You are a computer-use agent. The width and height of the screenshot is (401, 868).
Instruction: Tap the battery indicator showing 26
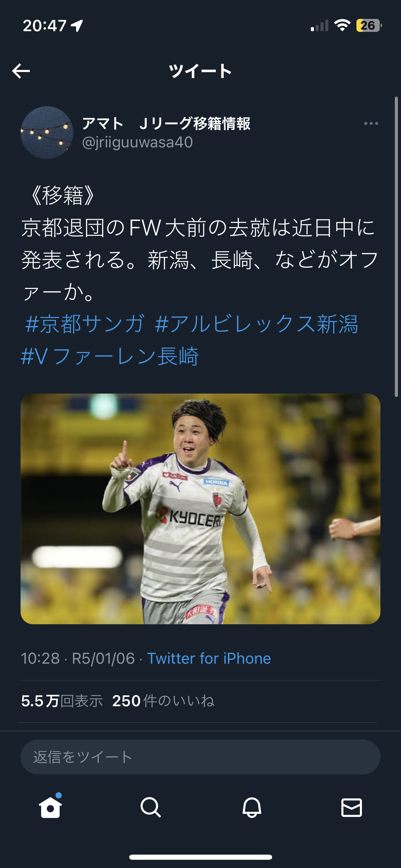point(369,25)
